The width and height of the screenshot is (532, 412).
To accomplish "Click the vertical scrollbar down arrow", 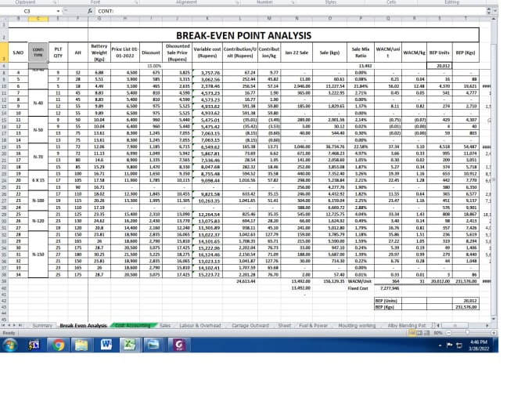I will [x=494, y=319].
